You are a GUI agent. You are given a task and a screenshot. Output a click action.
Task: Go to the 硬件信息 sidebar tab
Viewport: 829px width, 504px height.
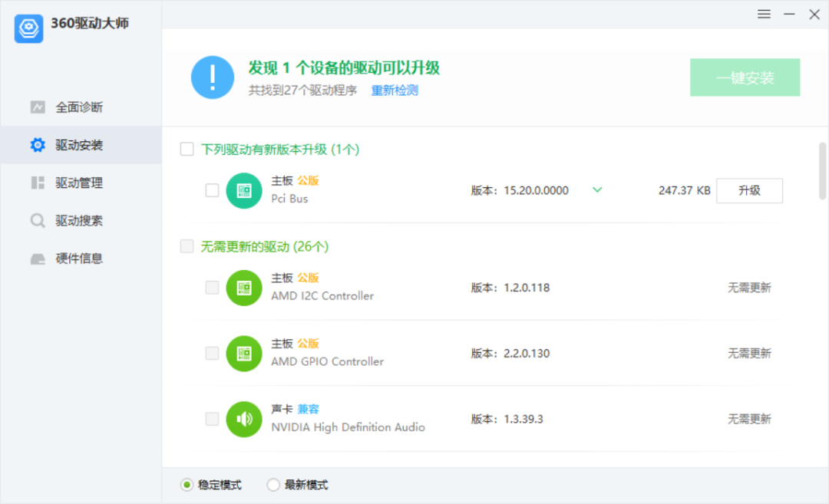click(x=81, y=259)
